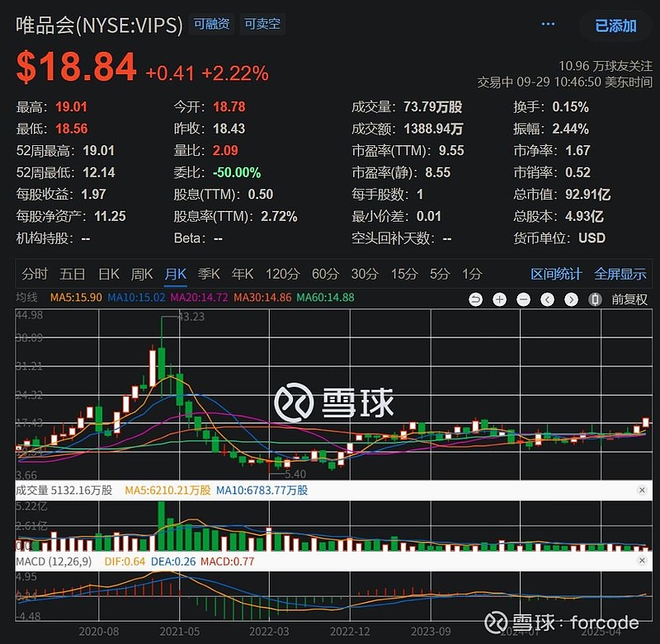Screen dimensions: 660x644
Task: Click the DIF:0.64 MACD legend value
Action: [125, 562]
